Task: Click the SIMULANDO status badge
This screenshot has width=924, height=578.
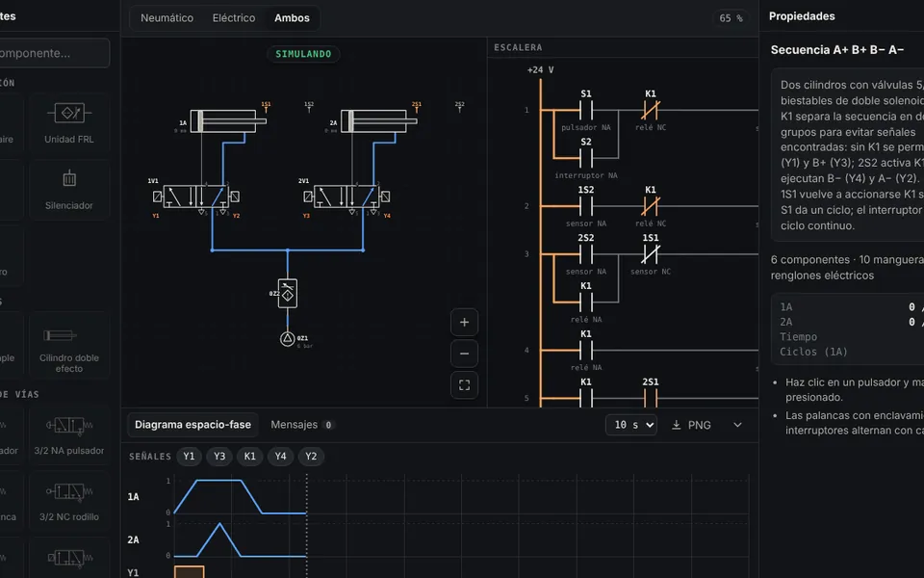Action: click(x=303, y=54)
